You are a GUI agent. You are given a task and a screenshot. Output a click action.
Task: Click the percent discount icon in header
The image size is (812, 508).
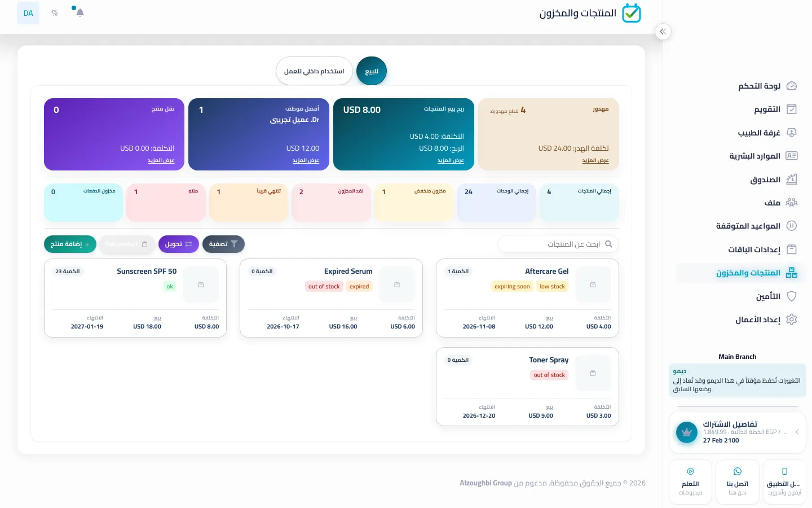click(x=55, y=13)
